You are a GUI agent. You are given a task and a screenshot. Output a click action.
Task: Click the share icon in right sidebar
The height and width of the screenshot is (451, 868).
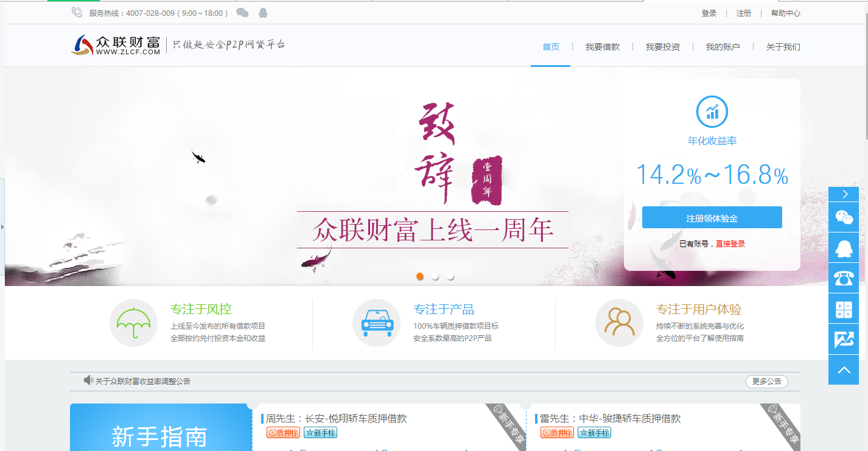coord(844,340)
